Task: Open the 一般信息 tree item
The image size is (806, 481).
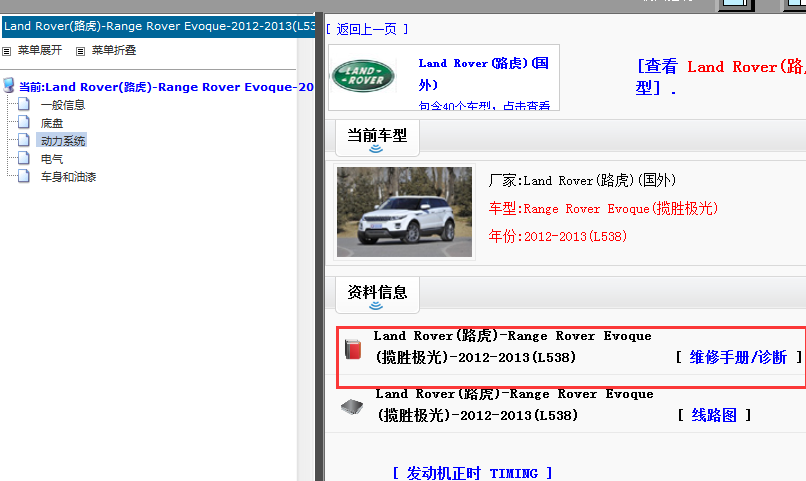Action: [63, 105]
